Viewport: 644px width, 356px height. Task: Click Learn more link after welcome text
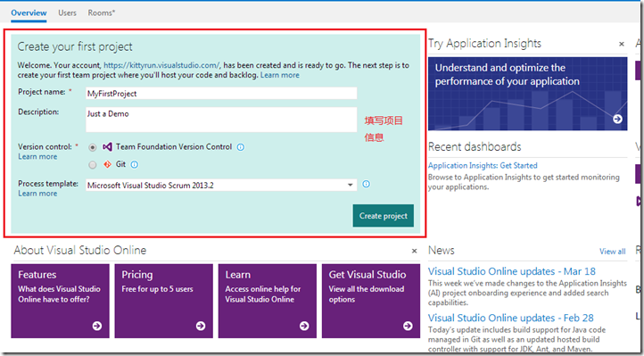280,75
